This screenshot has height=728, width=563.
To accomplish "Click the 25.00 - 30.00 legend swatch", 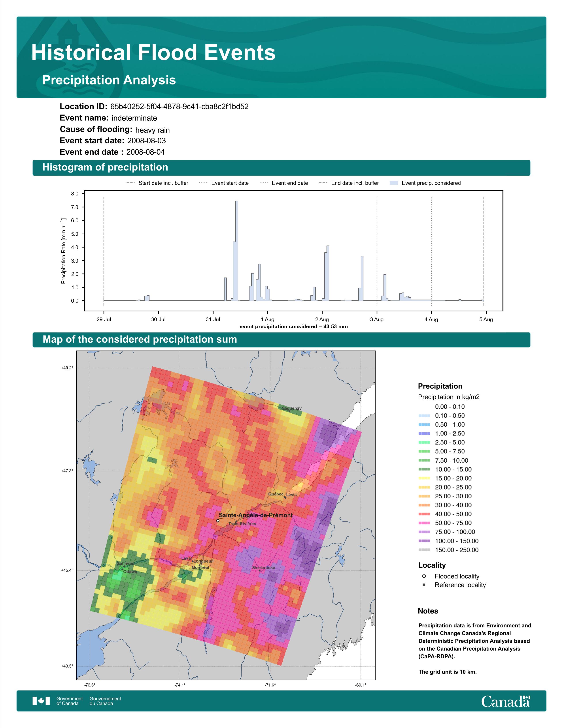I will 424,496.
